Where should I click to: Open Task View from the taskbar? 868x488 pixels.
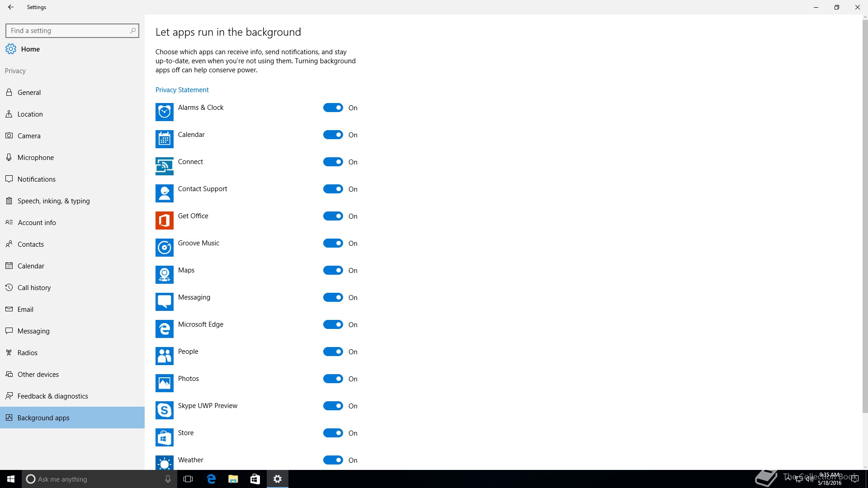pyautogui.click(x=188, y=479)
